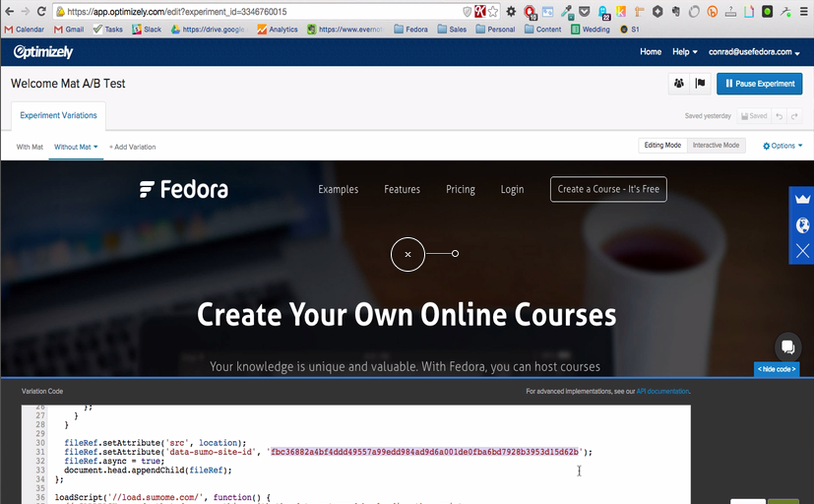This screenshot has width=814, height=504.
Task: Click the green dot black square extension
Action: click(x=768, y=12)
